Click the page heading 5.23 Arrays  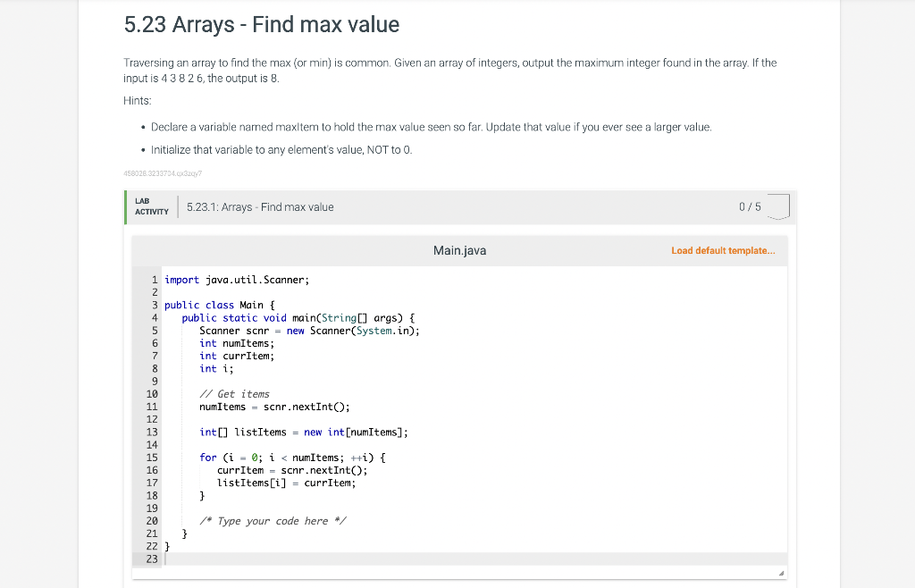click(x=262, y=24)
